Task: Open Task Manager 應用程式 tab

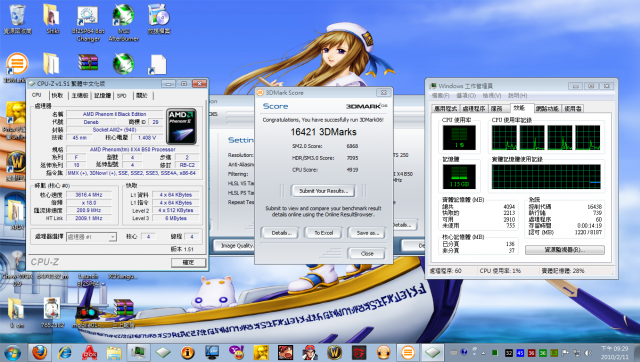Action: coord(446,109)
